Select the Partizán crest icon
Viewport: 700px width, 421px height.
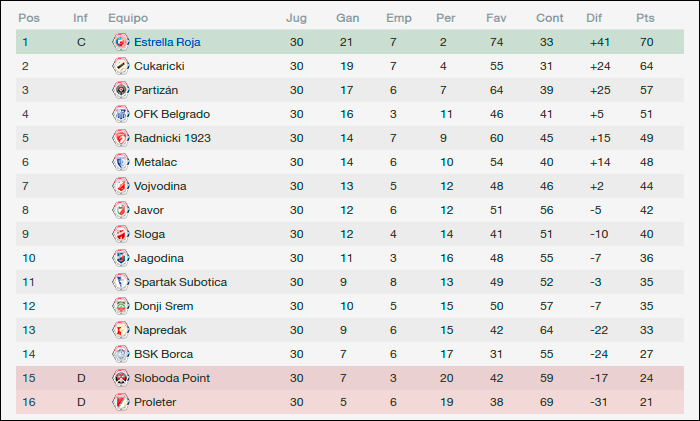(x=121, y=90)
